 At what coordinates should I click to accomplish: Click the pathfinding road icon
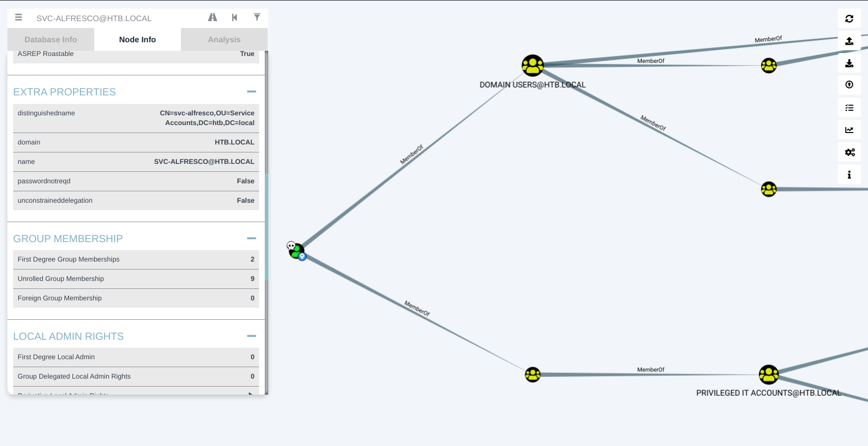tap(212, 18)
